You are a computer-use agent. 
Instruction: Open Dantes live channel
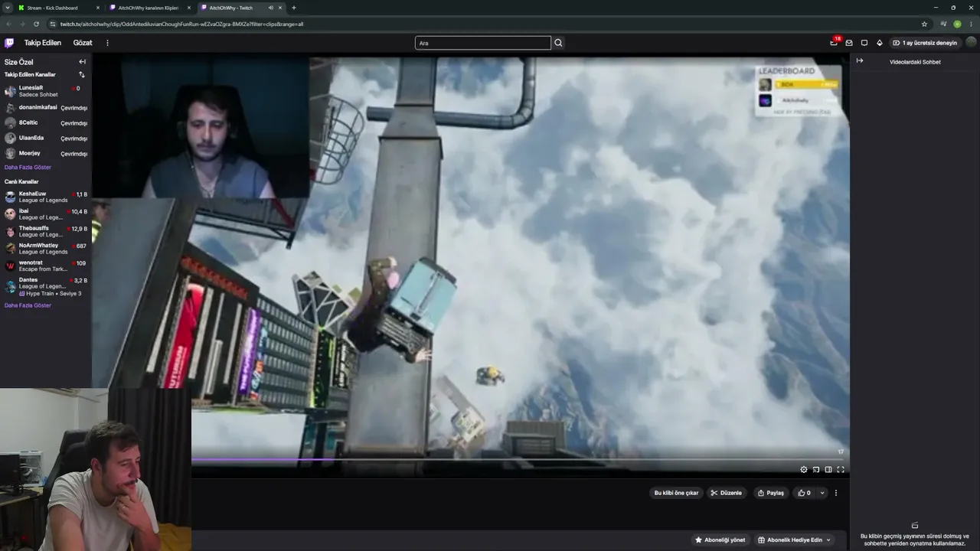coord(46,286)
